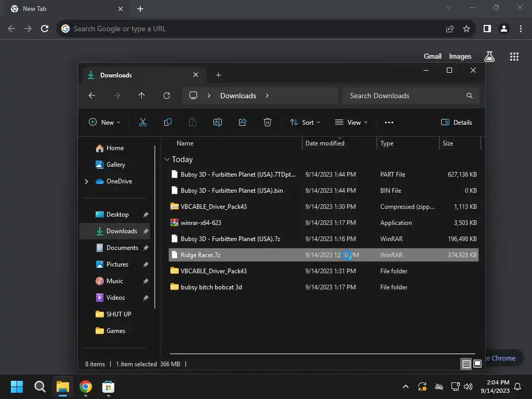Open the View dropdown
This screenshot has height=399, width=532.
pyautogui.click(x=351, y=123)
